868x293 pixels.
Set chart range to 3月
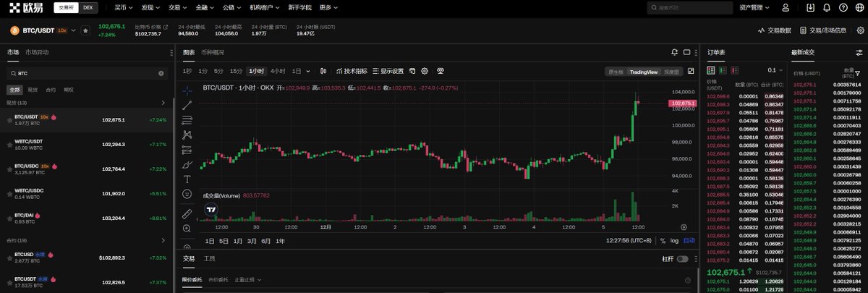(252, 241)
